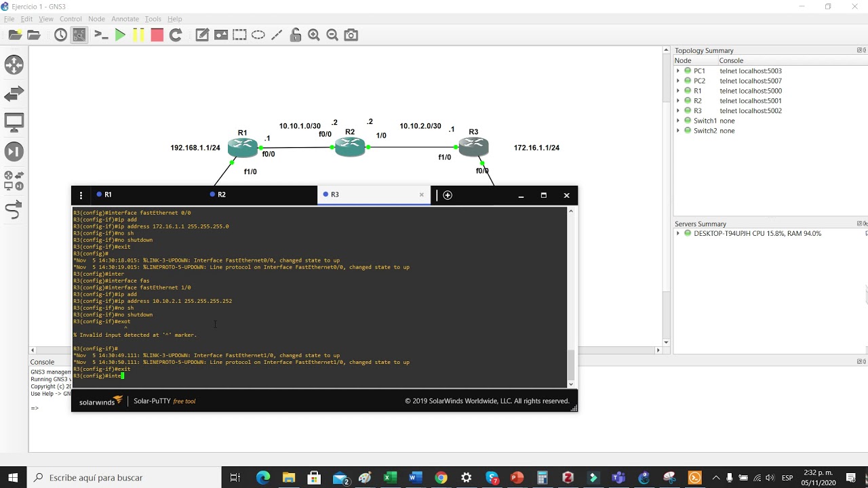The height and width of the screenshot is (488, 868).
Task: Select the Draw a line tool
Action: [277, 35]
